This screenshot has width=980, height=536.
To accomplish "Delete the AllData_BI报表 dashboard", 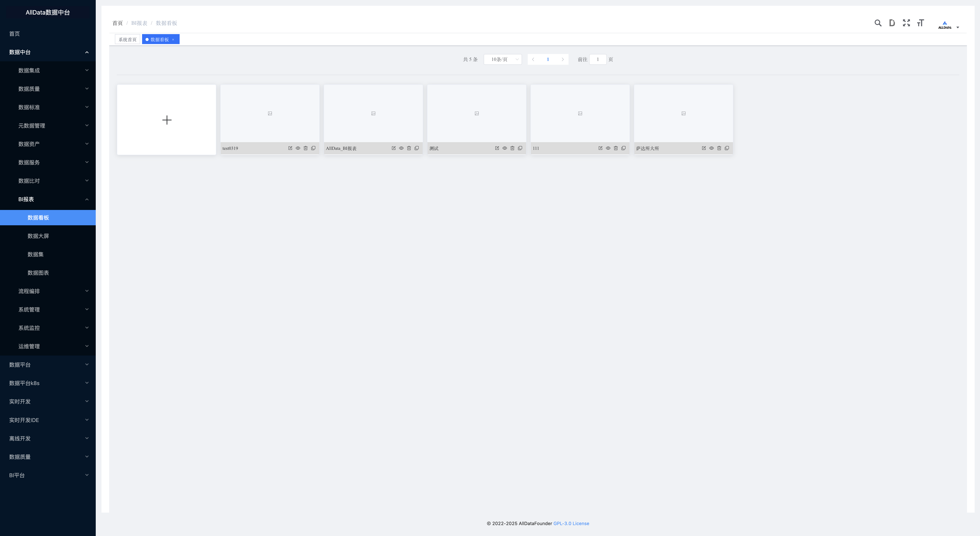I will [x=409, y=148].
